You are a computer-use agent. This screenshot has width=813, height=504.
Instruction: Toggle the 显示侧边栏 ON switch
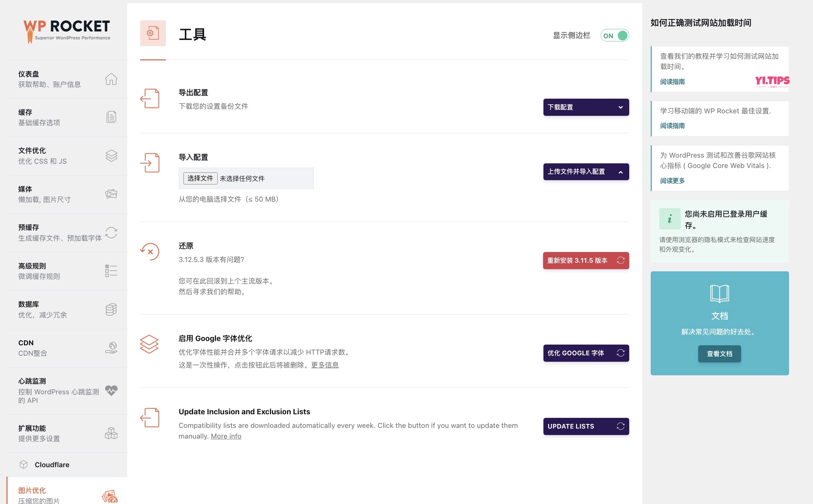tap(615, 35)
